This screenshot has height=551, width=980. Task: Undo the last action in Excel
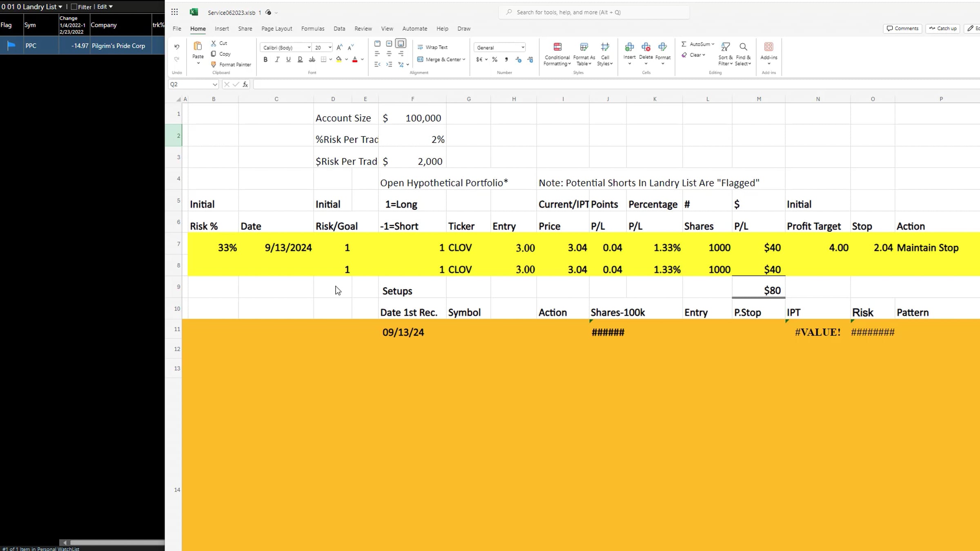[x=177, y=47]
